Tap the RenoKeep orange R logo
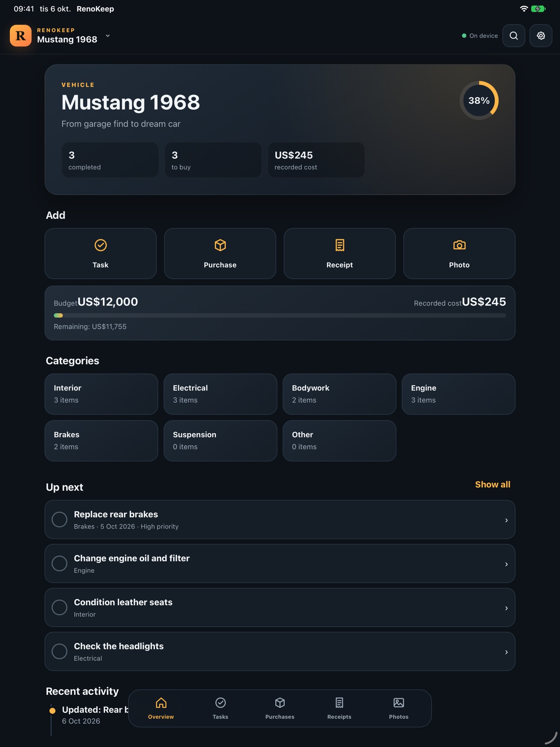Viewport: 560px width, 747px height. click(x=20, y=36)
